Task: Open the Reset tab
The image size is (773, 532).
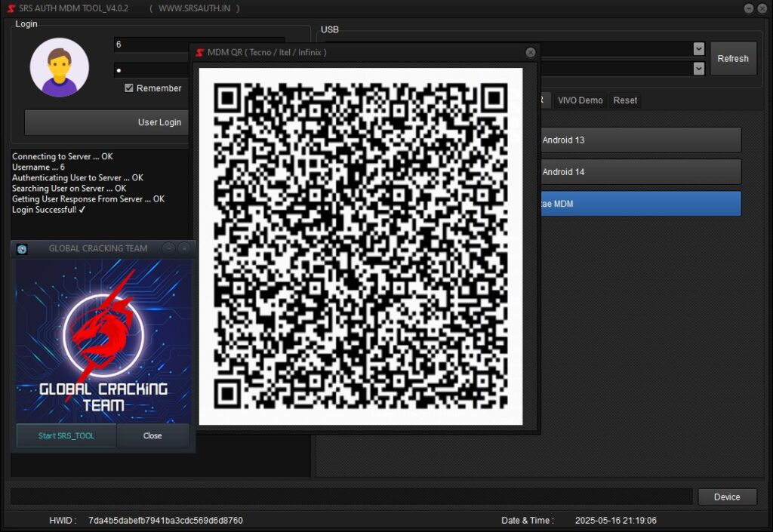Action: pyautogui.click(x=625, y=100)
